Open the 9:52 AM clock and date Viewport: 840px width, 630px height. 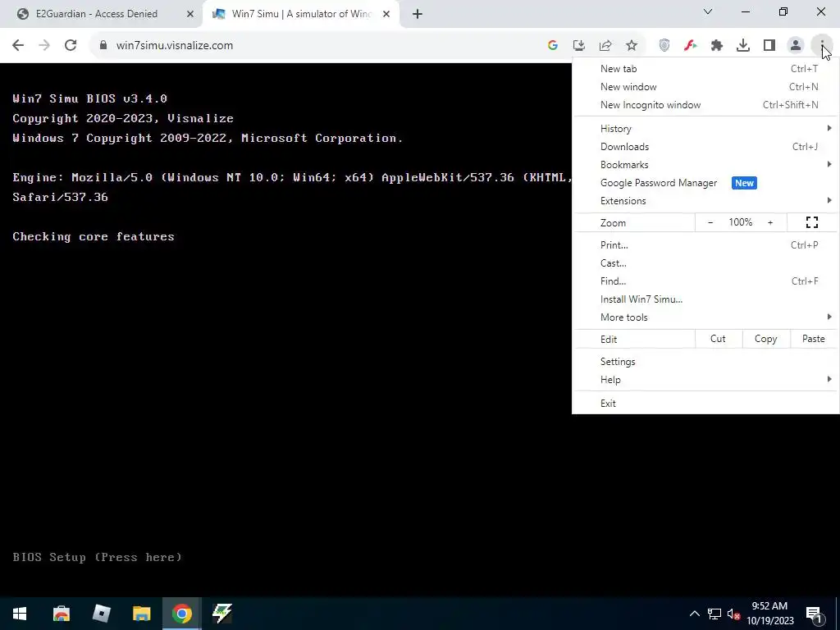click(x=769, y=614)
